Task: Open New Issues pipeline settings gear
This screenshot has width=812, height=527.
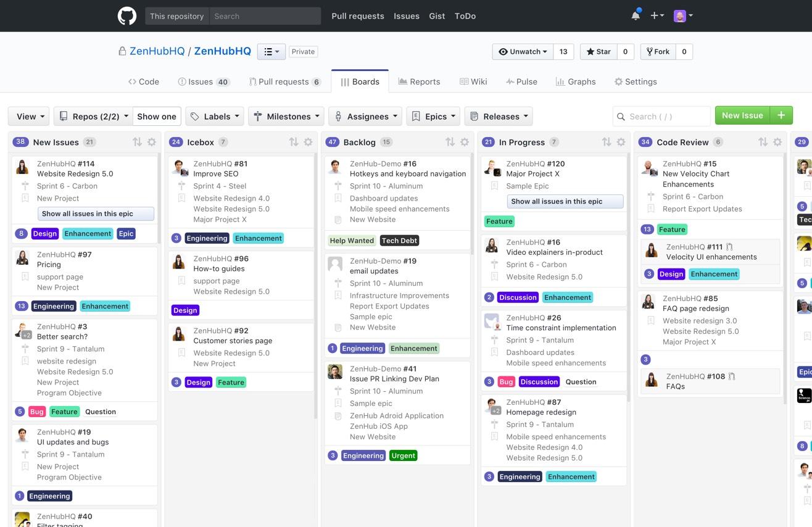Action: coord(152,142)
